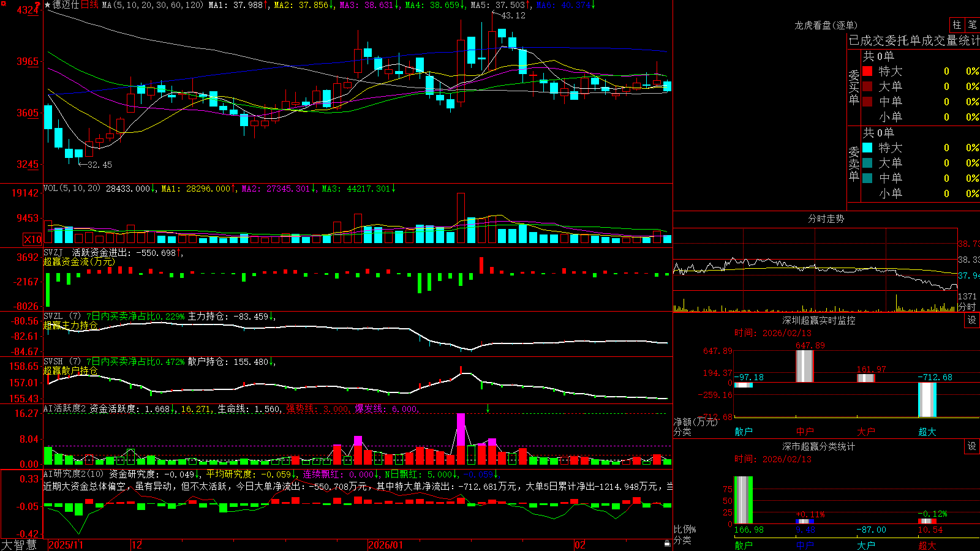Viewport: 980px width, 551px height.
Task: Click the 主力持仓: -83.459 value
Action: coord(228,317)
